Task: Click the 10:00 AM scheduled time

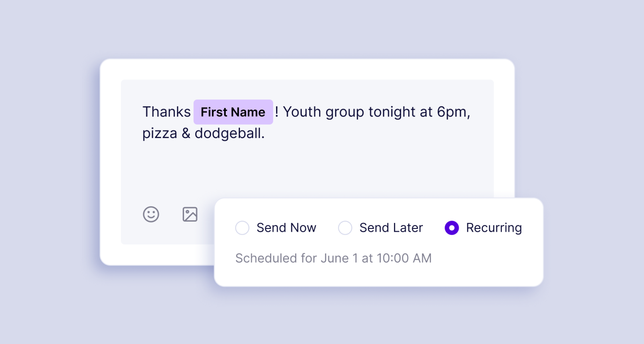Action: [404, 258]
